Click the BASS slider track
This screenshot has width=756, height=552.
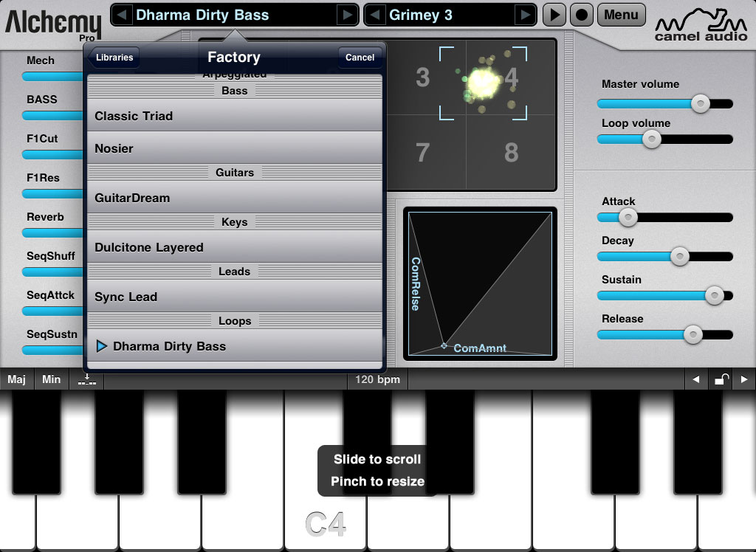pos(53,115)
